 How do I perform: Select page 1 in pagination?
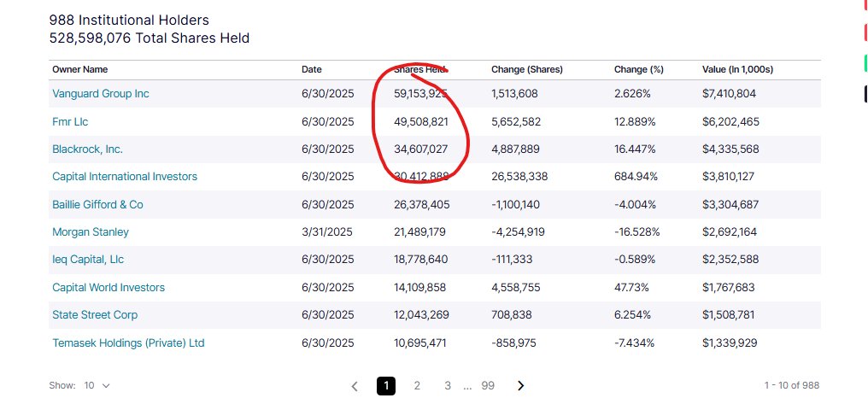point(386,386)
